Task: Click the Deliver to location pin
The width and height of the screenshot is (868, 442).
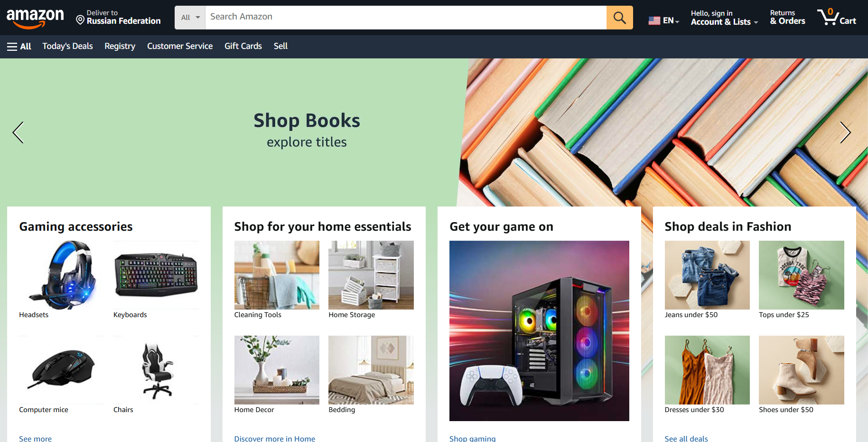Action: [x=80, y=19]
